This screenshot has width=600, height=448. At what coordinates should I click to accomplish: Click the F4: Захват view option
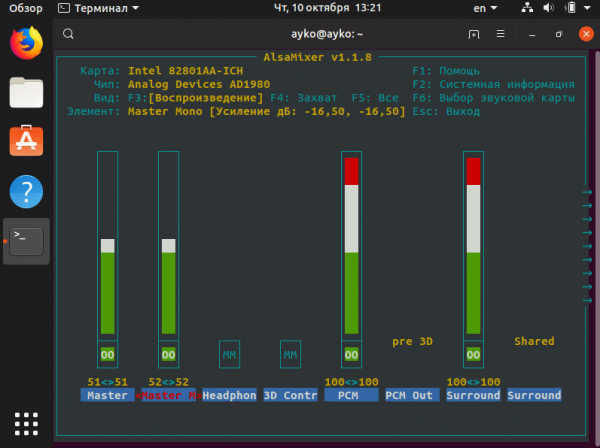tap(304, 98)
